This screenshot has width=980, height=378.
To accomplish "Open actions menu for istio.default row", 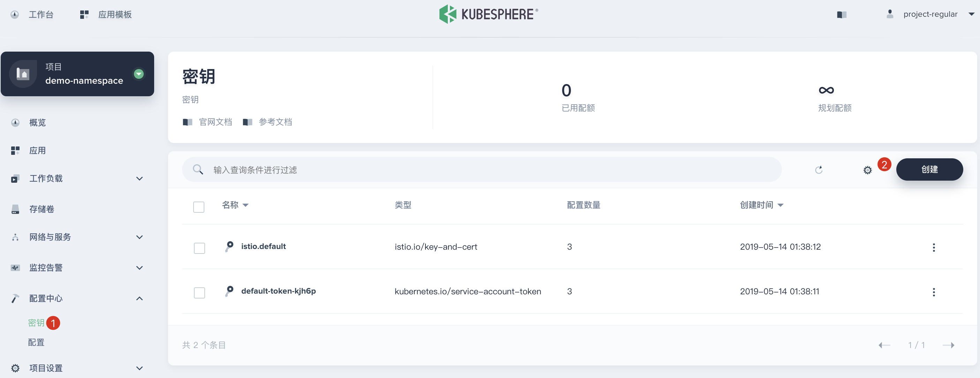I will [x=934, y=247].
